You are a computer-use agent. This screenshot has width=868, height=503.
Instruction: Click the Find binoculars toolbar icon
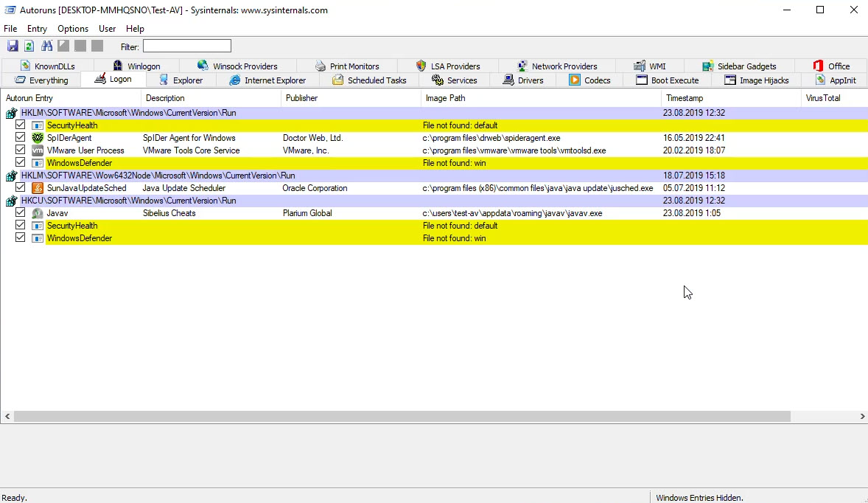[x=46, y=46]
